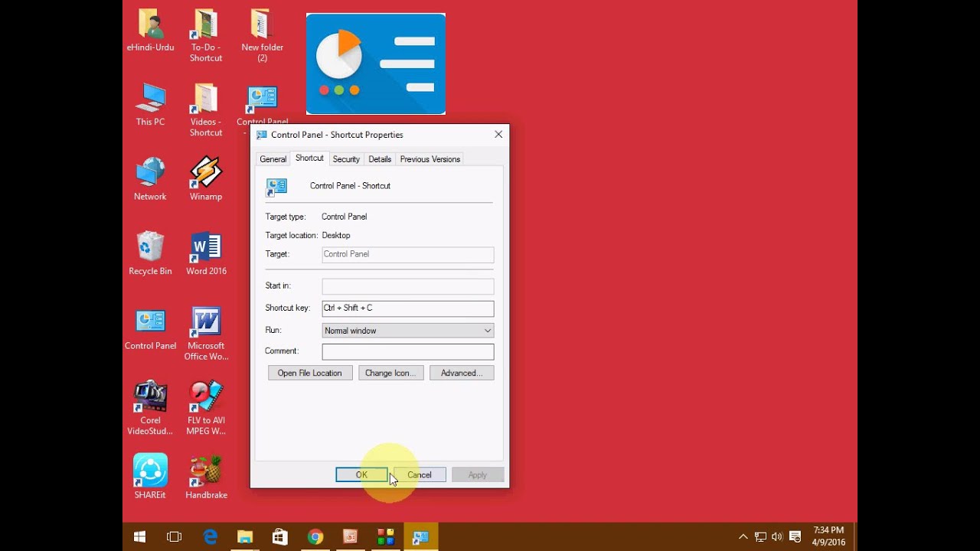980x551 pixels.
Task: Click the Start in text field
Action: 408,286
